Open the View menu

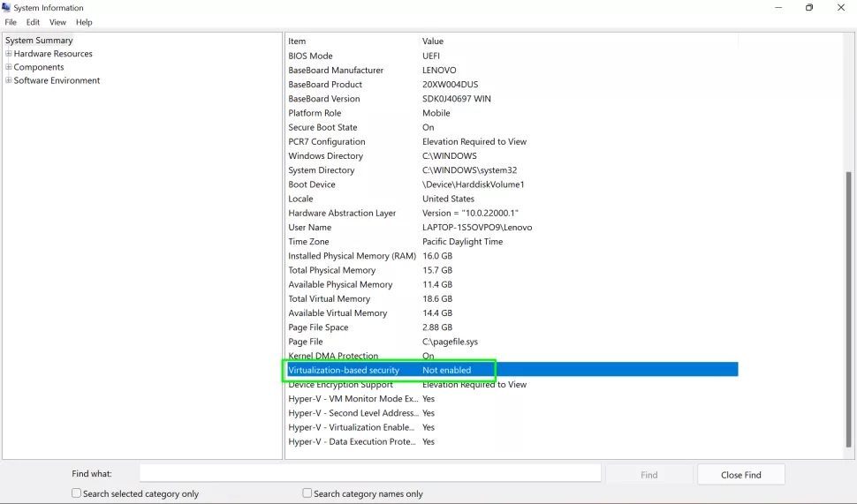[57, 22]
